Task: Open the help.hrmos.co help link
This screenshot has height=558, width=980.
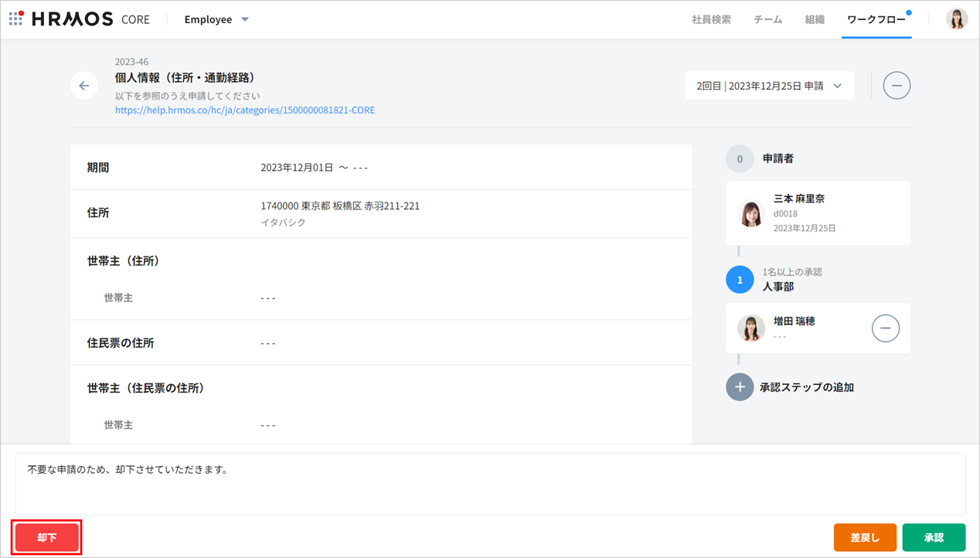Action: 245,111
